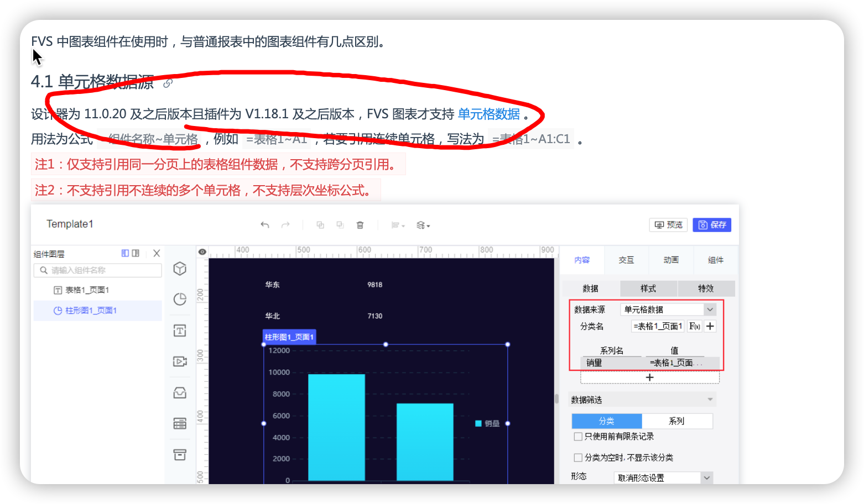Close the 组件图层 panel
Screen dimensions: 864x504
click(157, 253)
